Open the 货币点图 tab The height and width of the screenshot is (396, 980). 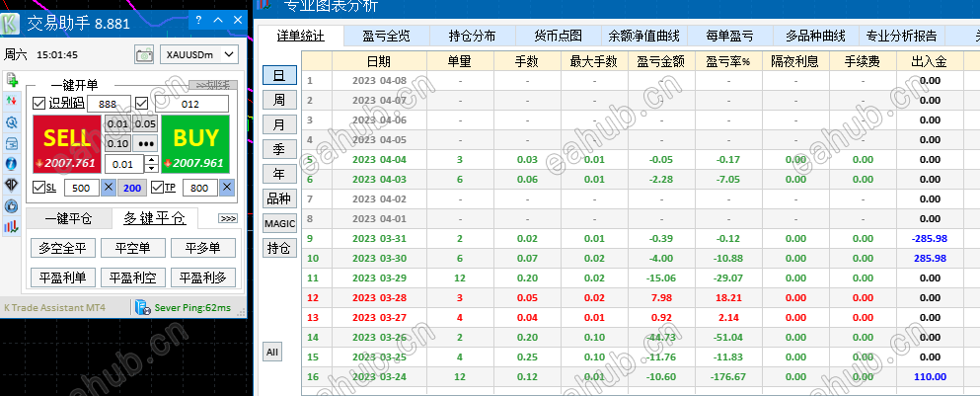(559, 36)
